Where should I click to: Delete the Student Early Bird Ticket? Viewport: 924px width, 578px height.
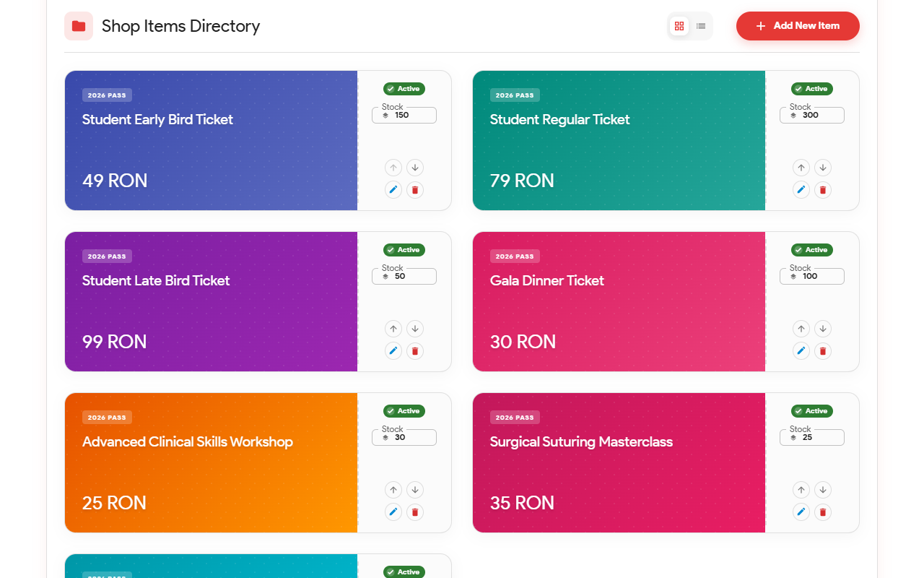(414, 190)
